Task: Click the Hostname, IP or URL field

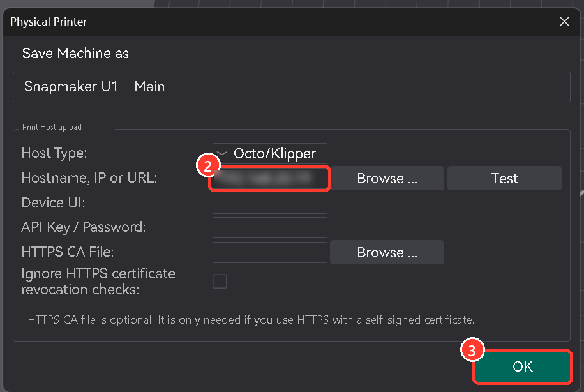Action: click(x=269, y=179)
